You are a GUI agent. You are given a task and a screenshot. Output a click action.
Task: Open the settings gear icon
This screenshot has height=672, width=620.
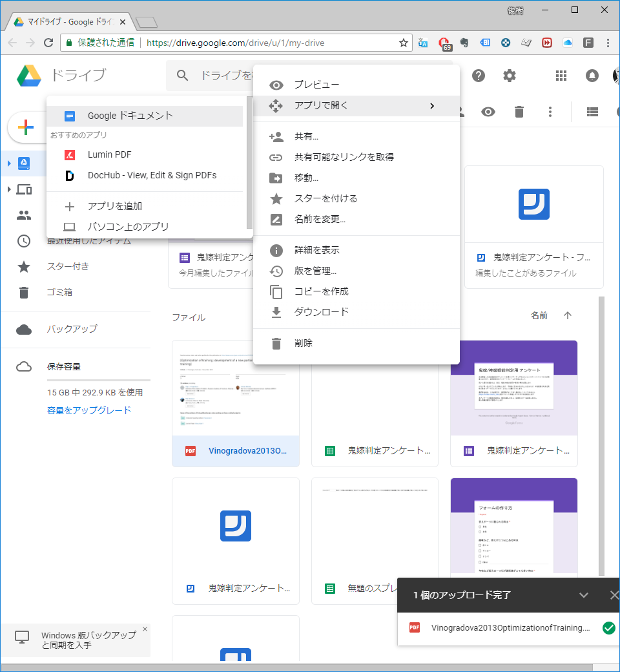(x=510, y=76)
